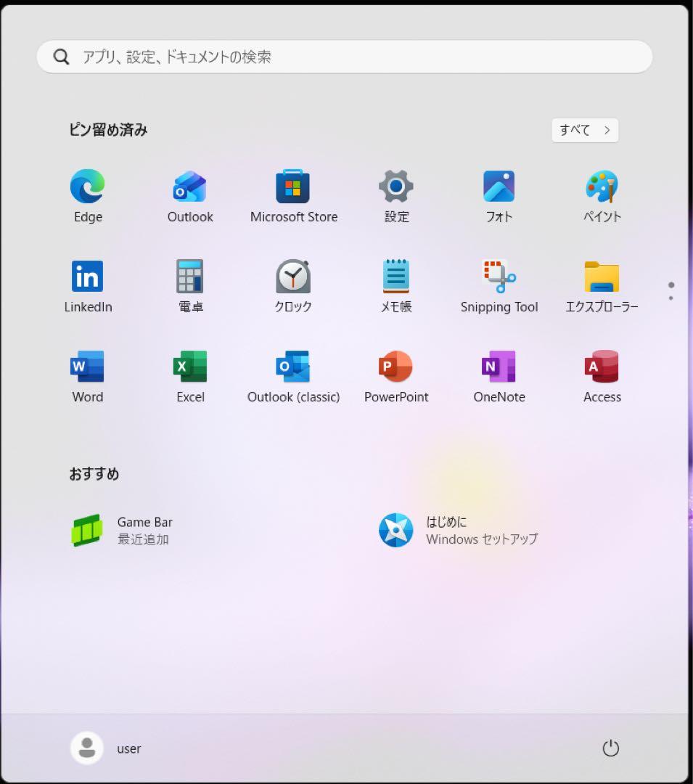This screenshot has width=693, height=784.
Task: Start PowerPoint
Action: pyautogui.click(x=396, y=367)
